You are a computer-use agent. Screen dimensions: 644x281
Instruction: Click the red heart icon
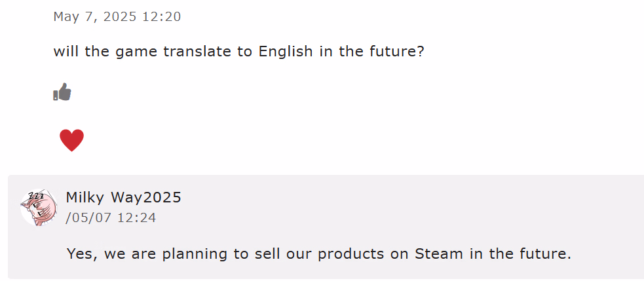[x=71, y=140]
